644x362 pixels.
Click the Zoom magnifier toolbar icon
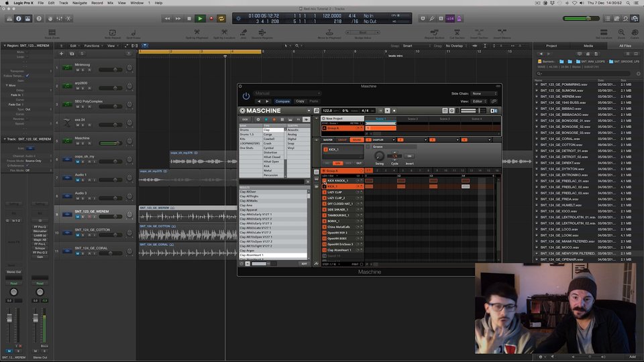pyautogui.click(x=621, y=34)
